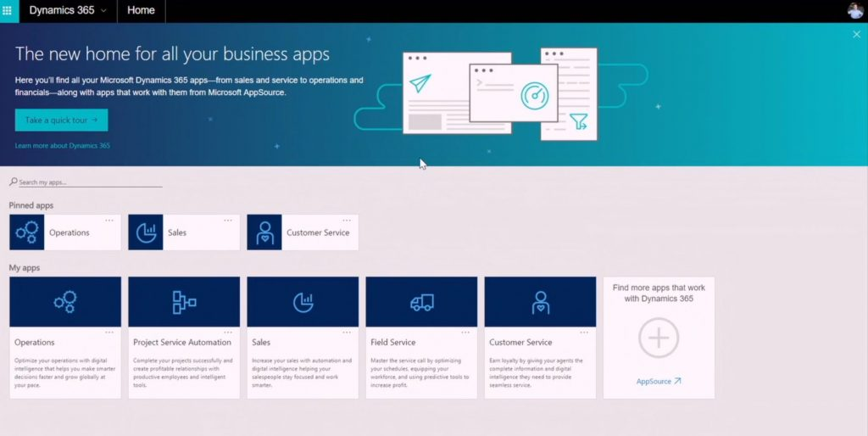The image size is (868, 436).
Task: Click the Search my apps field
Action: coord(90,182)
